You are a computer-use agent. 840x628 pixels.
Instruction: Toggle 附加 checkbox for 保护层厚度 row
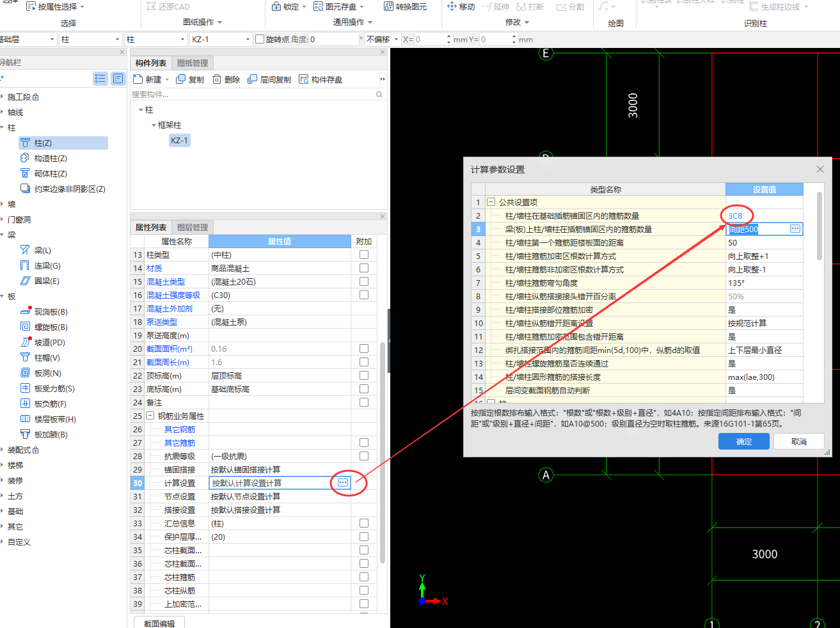coord(364,537)
